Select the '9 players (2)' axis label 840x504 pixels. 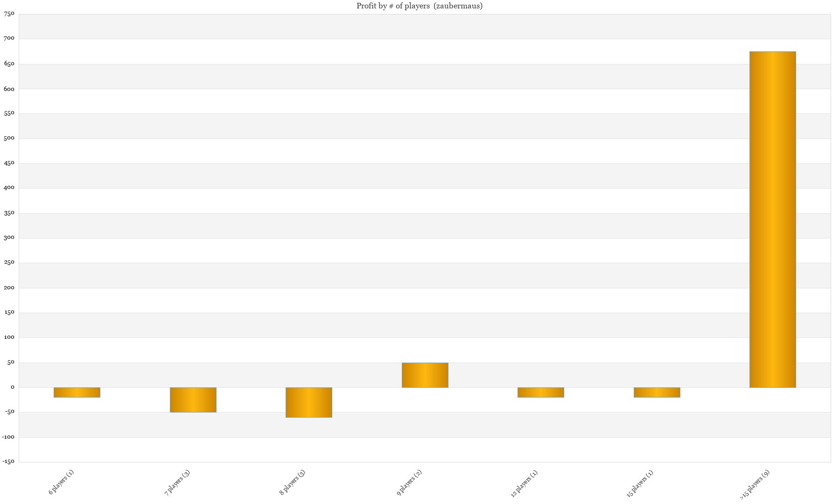[409, 483]
